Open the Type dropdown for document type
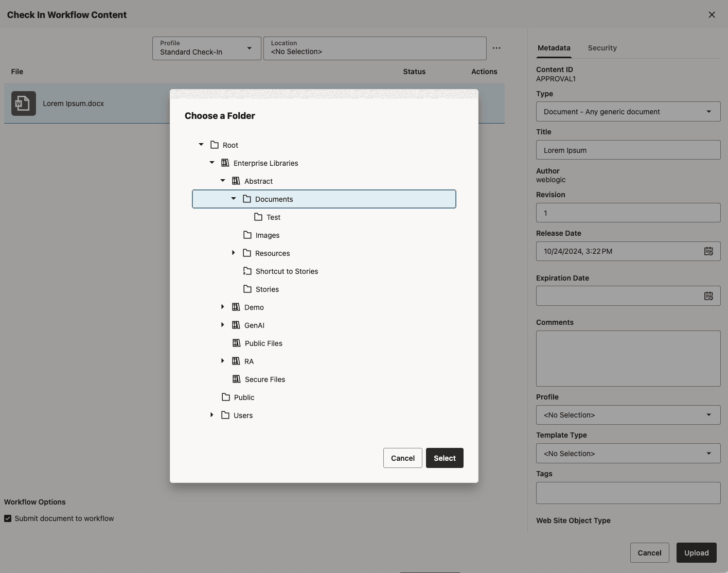 click(628, 112)
